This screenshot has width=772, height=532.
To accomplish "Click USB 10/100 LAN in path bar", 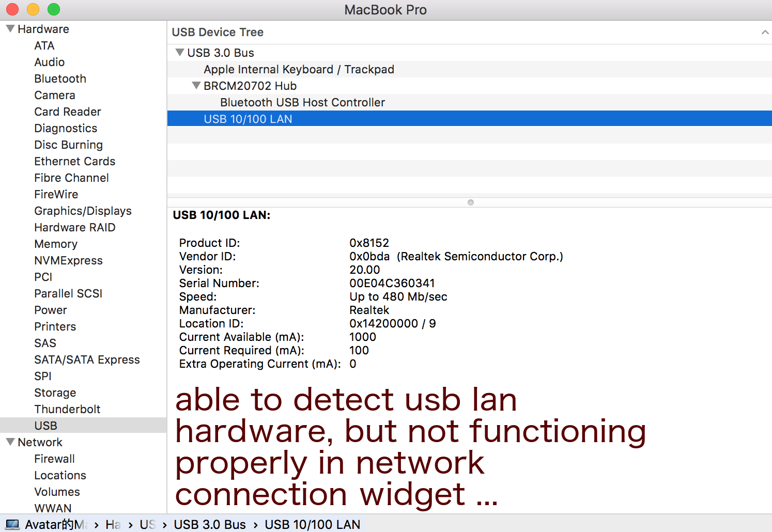I will [x=313, y=524].
